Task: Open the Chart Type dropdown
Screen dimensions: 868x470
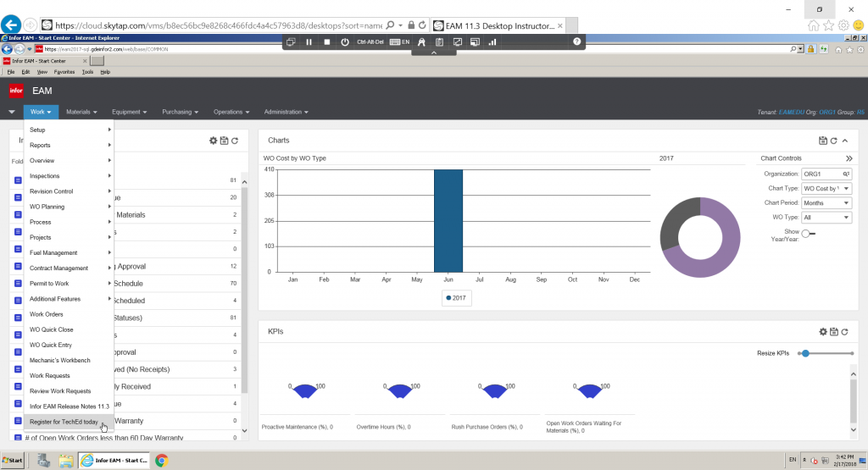Action: point(826,189)
